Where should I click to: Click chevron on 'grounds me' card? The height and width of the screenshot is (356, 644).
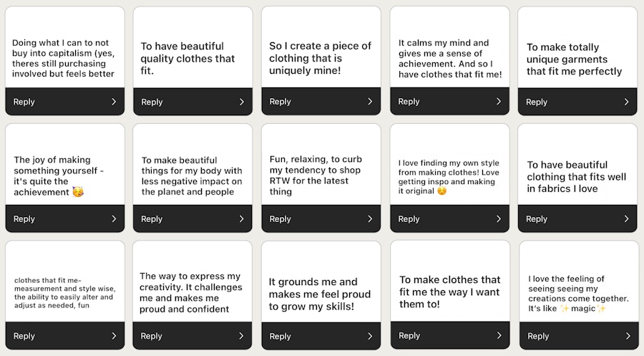tap(370, 336)
